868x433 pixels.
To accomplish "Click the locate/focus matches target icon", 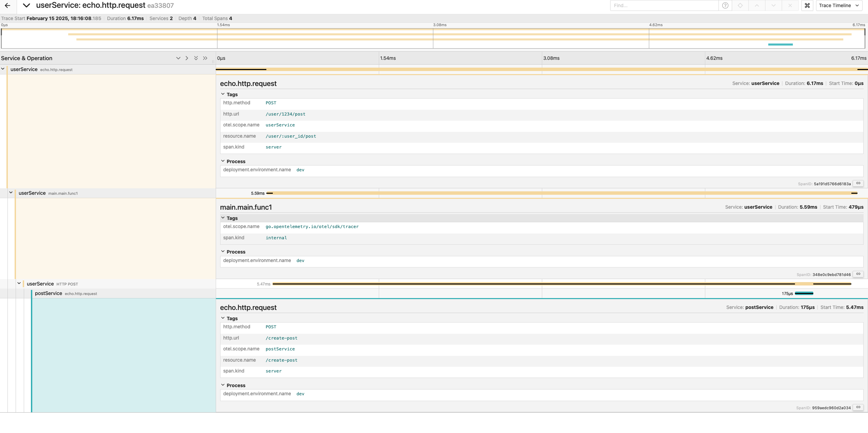I will (740, 5).
